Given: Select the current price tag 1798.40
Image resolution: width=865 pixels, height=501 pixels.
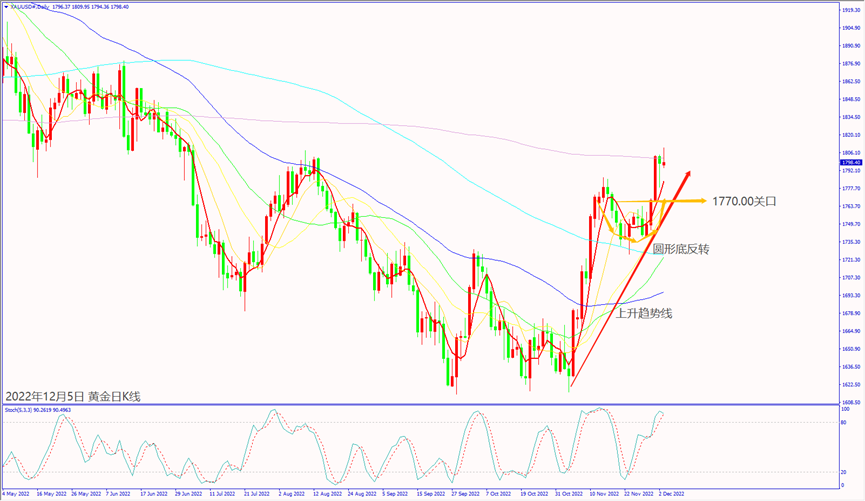Looking at the screenshot, I should click(x=851, y=162).
